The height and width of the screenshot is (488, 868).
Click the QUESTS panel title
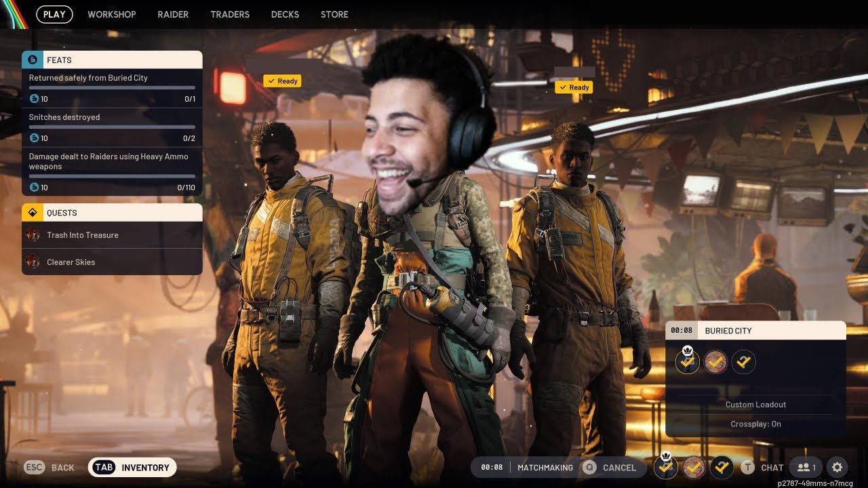tap(62, 213)
